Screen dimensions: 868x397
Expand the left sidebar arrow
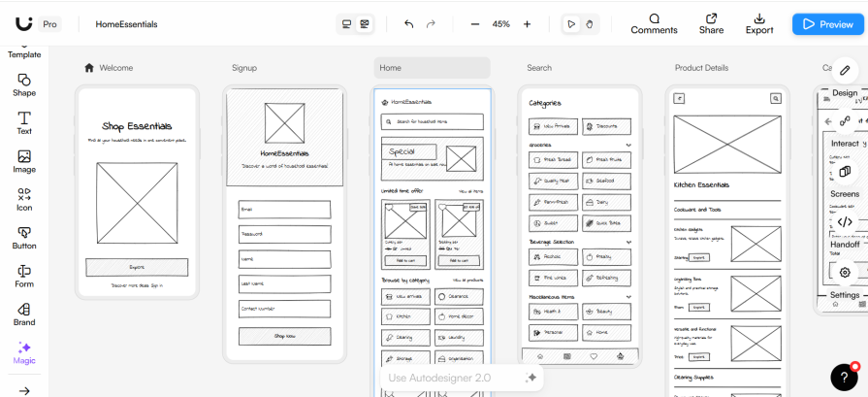[x=24, y=390]
